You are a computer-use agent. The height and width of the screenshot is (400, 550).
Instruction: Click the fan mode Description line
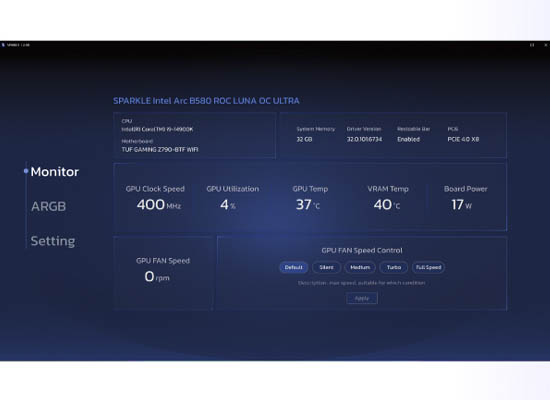pos(362,283)
